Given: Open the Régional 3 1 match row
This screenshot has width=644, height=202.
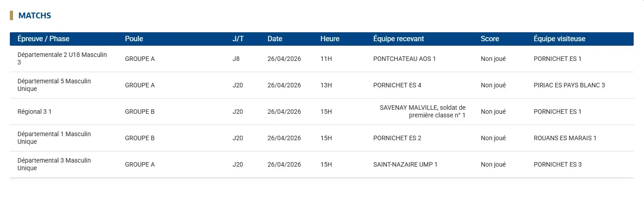Looking at the screenshot, I should pos(35,112).
